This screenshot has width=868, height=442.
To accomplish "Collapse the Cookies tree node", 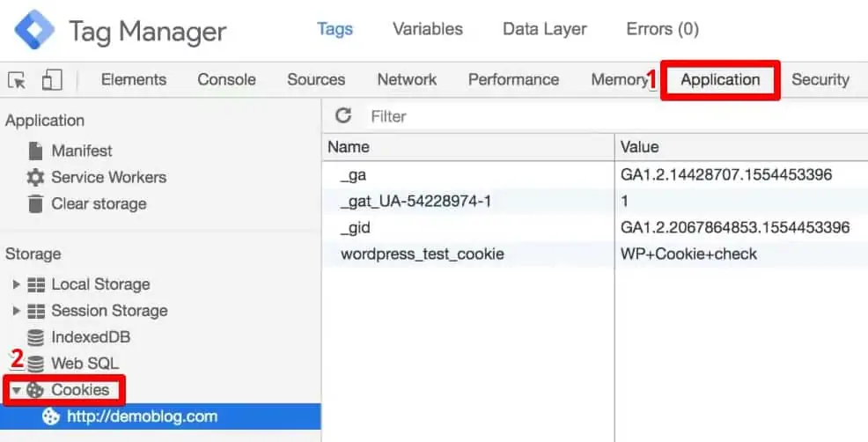I will pos(17,390).
